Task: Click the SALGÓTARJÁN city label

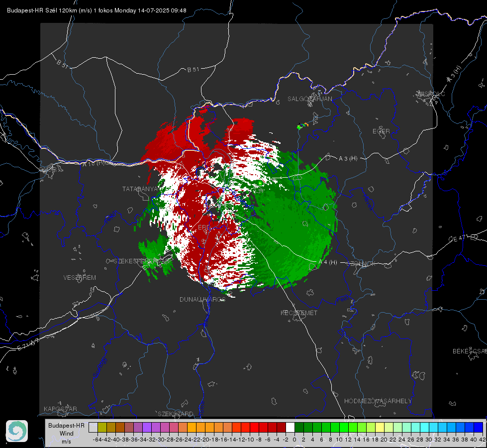Action: [309, 99]
